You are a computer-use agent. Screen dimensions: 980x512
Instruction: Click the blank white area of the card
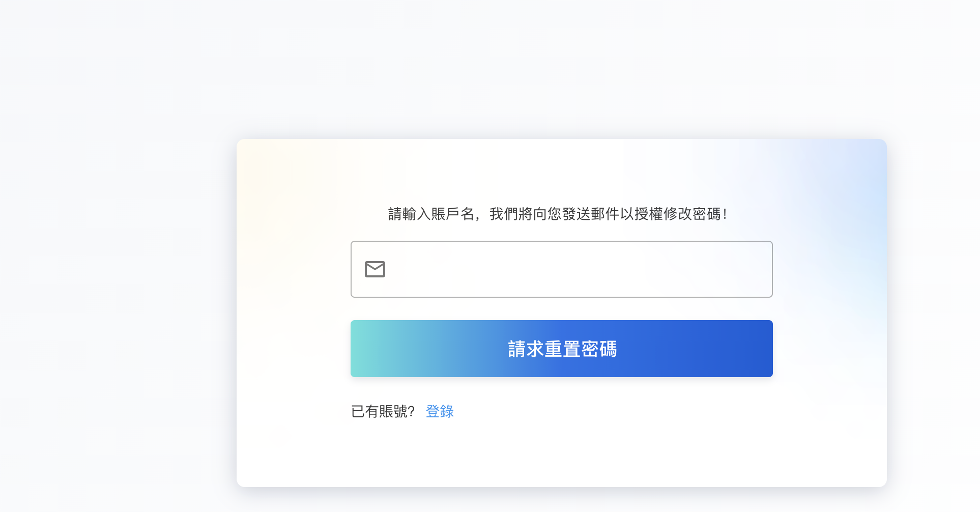tap(562, 453)
